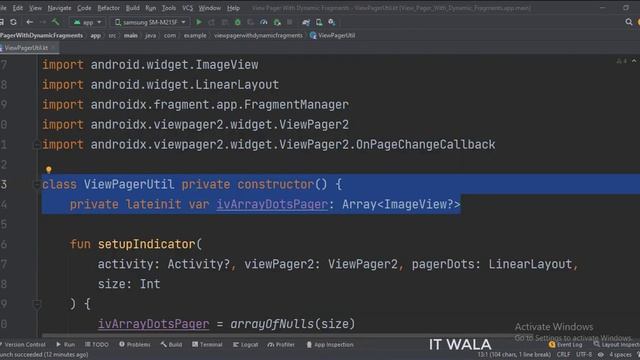This screenshot has height=360, width=640.
Task: Click the Attach Debugger to process icon
Action: [x=277, y=22]
